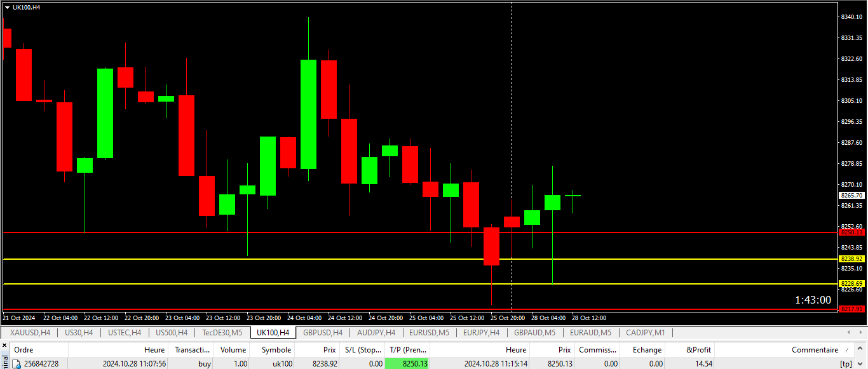Go to the CADJPY,M1 chart tab

(x=646, y=333)
